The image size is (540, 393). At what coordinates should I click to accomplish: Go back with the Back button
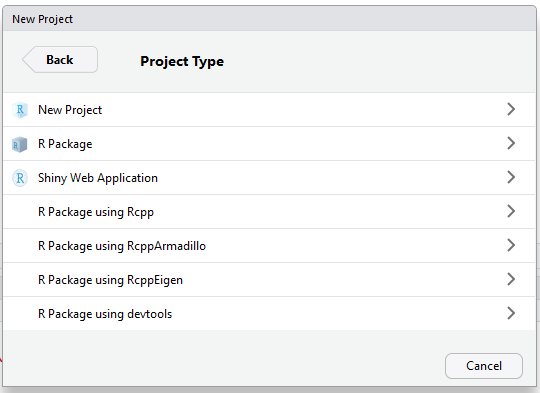click(60, 60)
